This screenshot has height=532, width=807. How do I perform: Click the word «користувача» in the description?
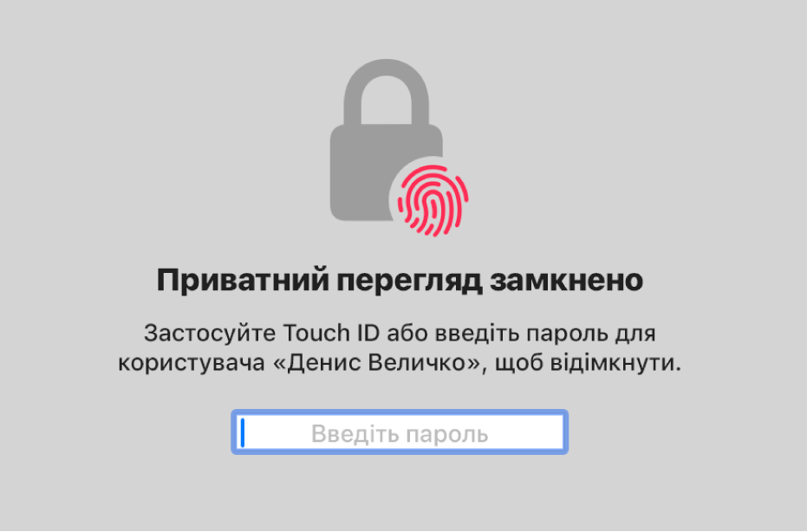click(192, 364)
